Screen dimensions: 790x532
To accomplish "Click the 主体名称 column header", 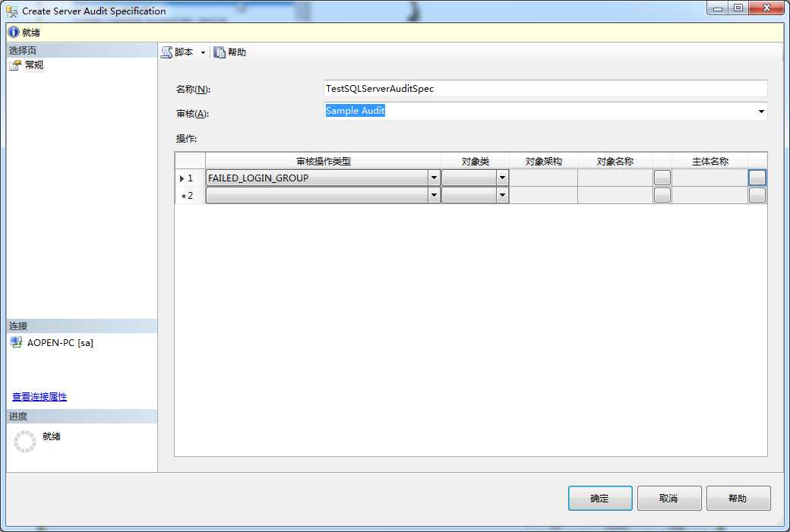I will (x=710, y=161).
